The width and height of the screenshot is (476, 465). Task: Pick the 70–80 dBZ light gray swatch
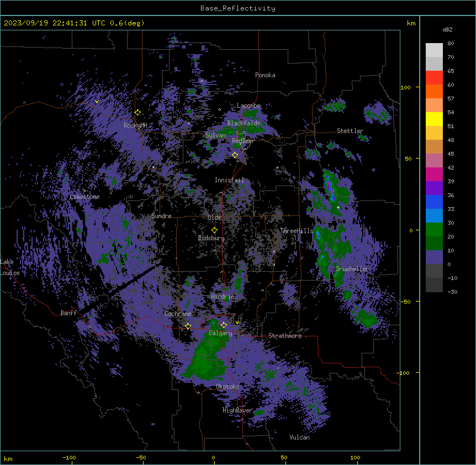[434, 50]
